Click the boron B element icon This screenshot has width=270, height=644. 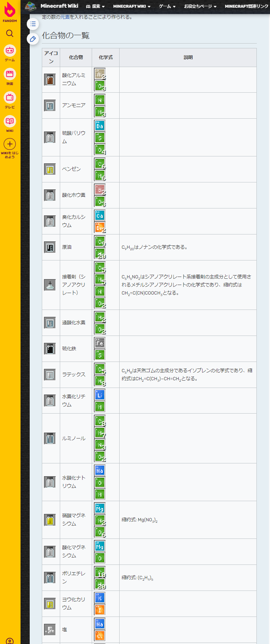100,189
